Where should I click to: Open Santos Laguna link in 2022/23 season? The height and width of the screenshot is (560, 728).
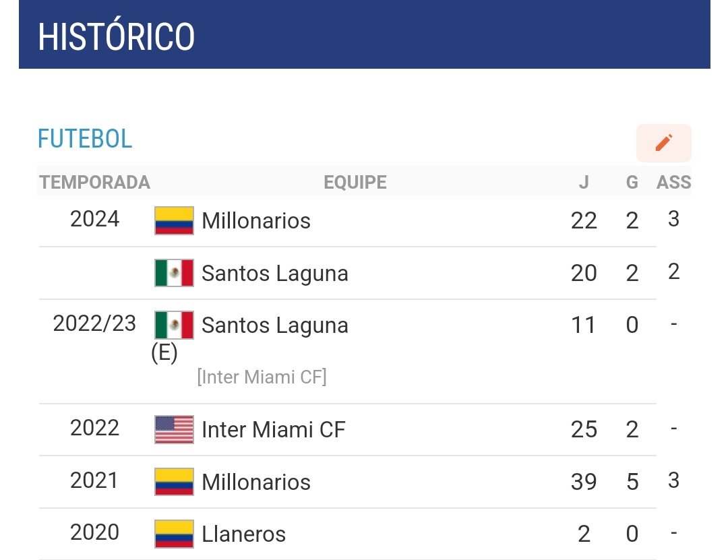(x=275, y=325)
